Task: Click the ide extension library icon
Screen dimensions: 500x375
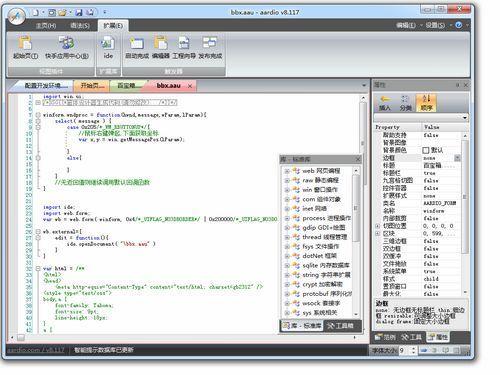Action: [108, 43]
